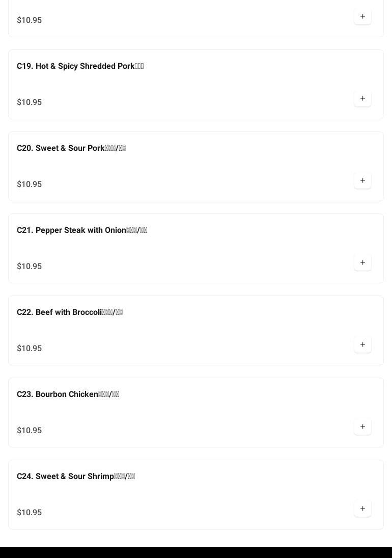Image resolution: width=392 pixels, height=558 pixels.
Task: Tap plus icon for C24 Sweet & Sour Shrimp
Action: click(x=362, y=509)
